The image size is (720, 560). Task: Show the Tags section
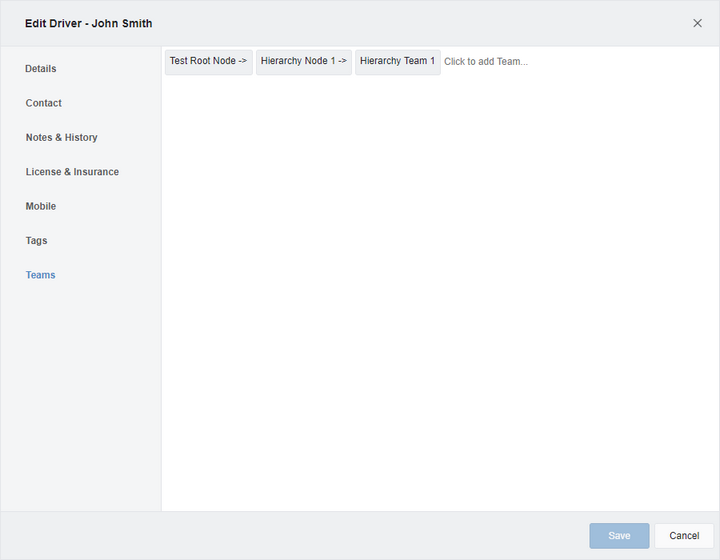[x=36, y=241]
